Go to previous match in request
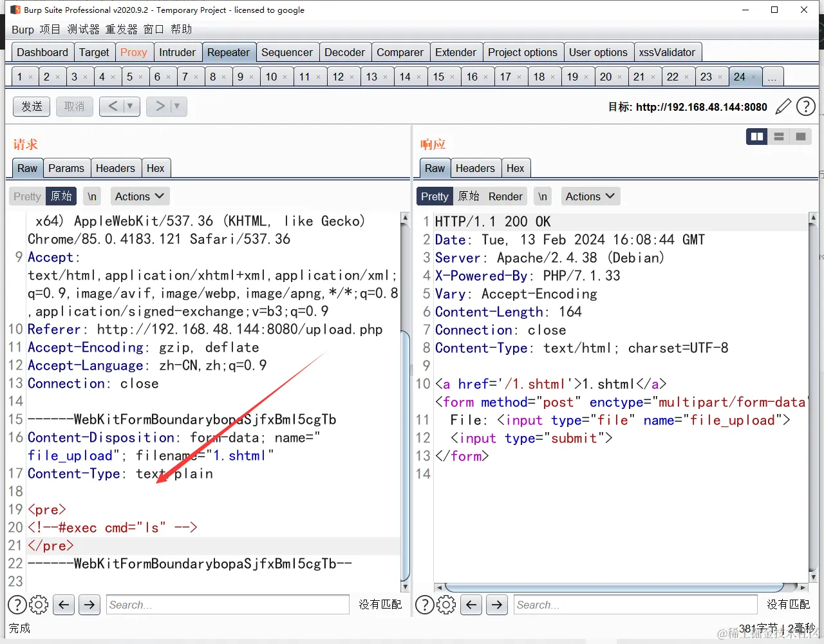This screenshot has height=644, width=824. pyautogui.click(x=64, y=605)
